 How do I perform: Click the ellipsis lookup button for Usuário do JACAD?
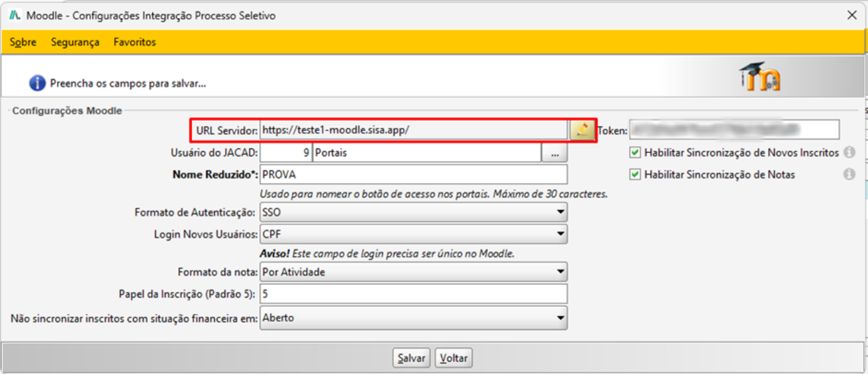coord(554,153)
